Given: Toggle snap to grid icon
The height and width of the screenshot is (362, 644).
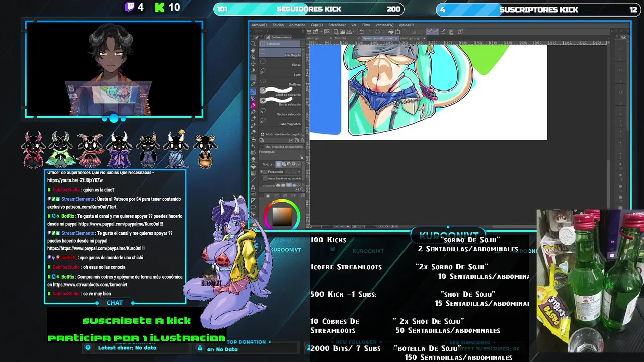Looking at the screenshot, I should (443, 32).
